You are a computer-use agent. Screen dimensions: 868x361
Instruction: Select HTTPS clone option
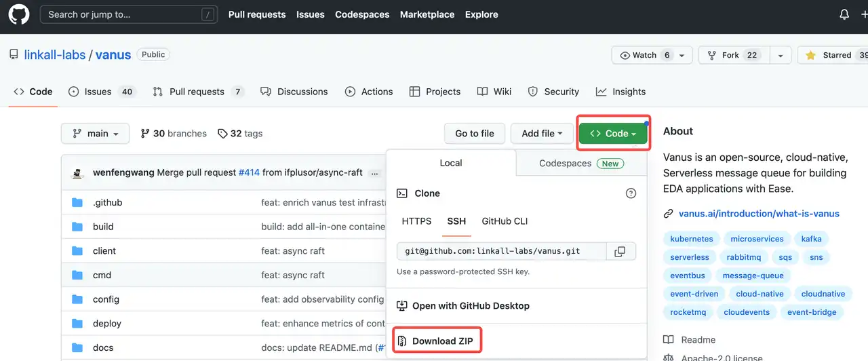(416, 221)
